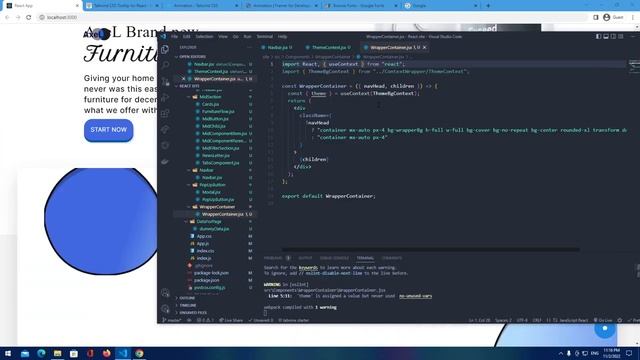Screen dimensions: 640x360
Task: Click the Chrome back arrow
Action: point(7,17)
